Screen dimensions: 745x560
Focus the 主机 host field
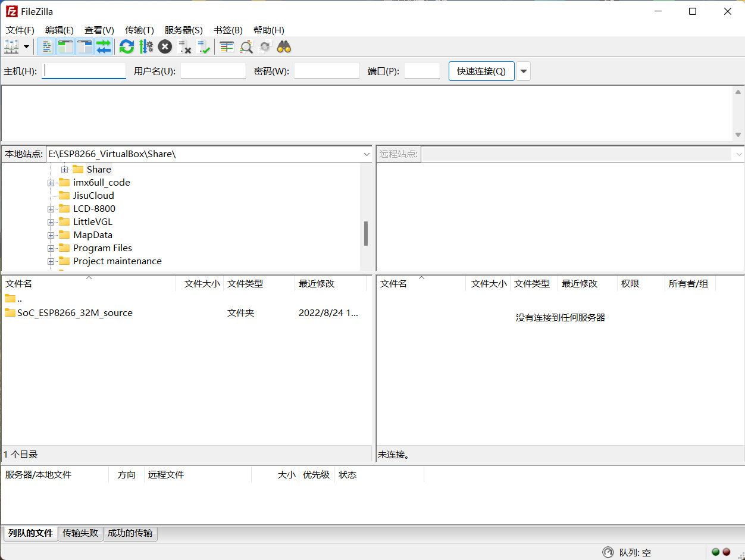(x=84, y=71)
